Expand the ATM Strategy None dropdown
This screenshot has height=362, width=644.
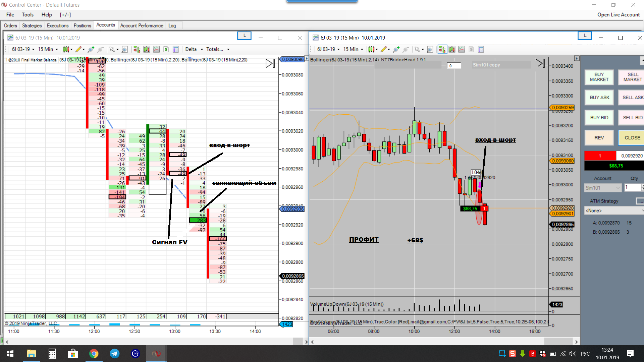pos(613,210)
